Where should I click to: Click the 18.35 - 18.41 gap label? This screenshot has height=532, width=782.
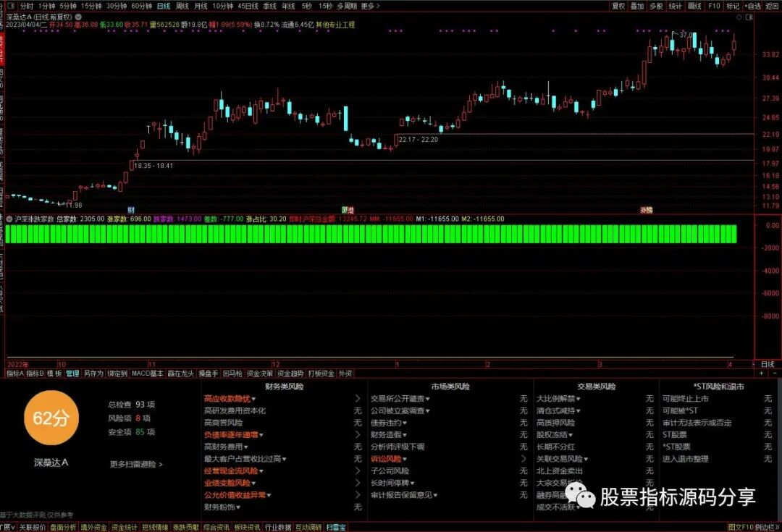[x=153, y=166]
